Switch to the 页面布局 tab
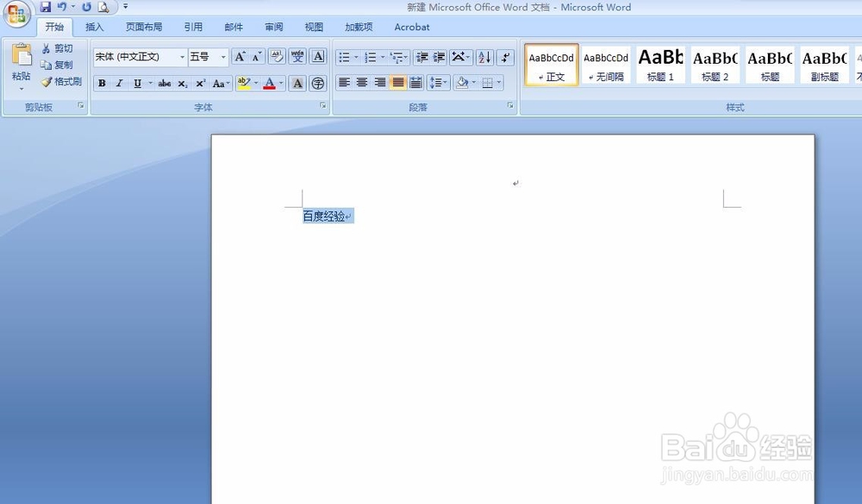This screenshot has width=862, height=504. pyautogui.click(x=144, y=27)
